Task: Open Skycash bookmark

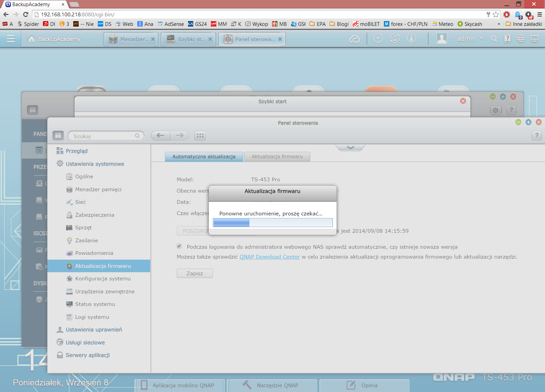Action: [470, 24]
